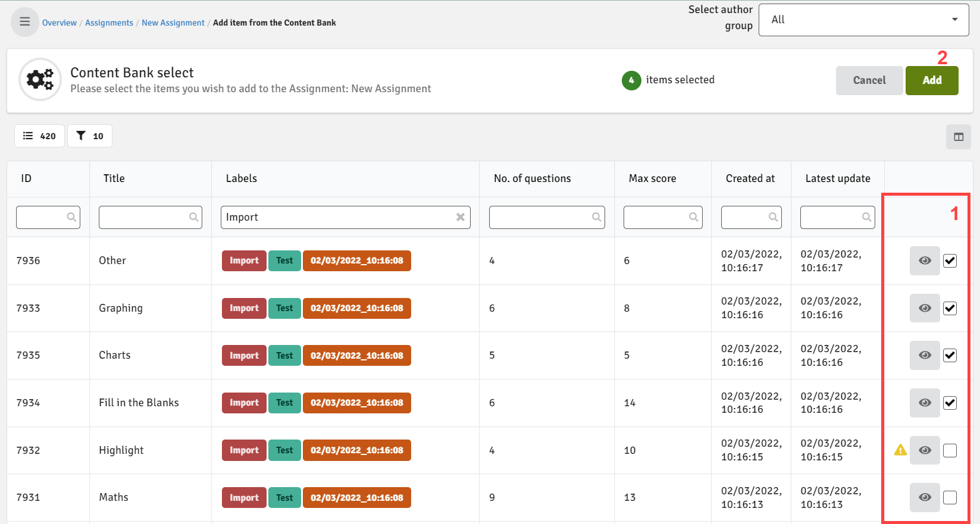Sort by ID column header
980x524 pixels.
coord(26,178)
